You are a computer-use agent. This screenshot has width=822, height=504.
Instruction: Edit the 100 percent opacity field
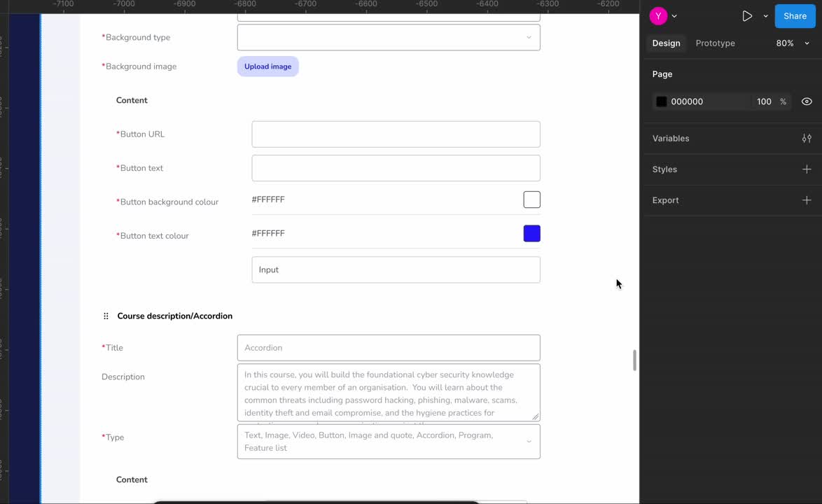pos(764,101)
